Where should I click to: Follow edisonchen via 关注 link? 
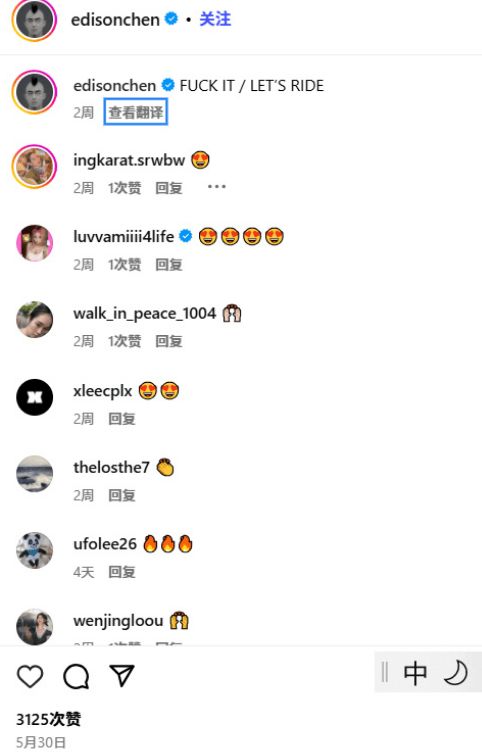pos(215,19)
